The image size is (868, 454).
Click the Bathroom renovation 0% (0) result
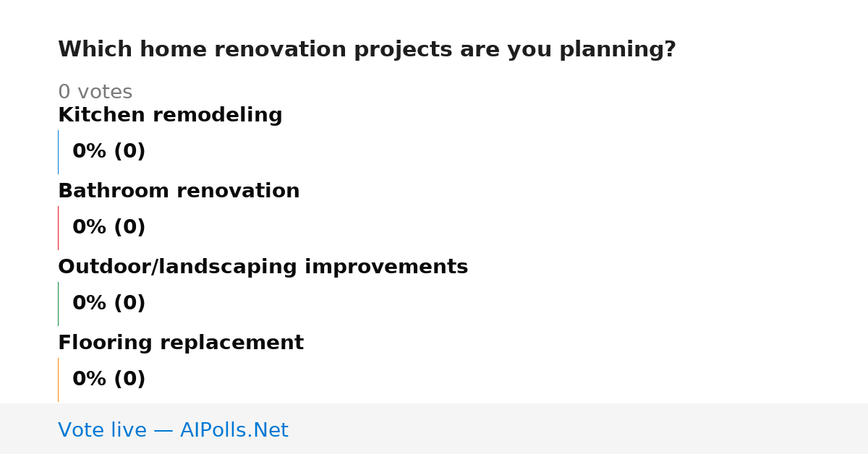[x=109, y=228]
